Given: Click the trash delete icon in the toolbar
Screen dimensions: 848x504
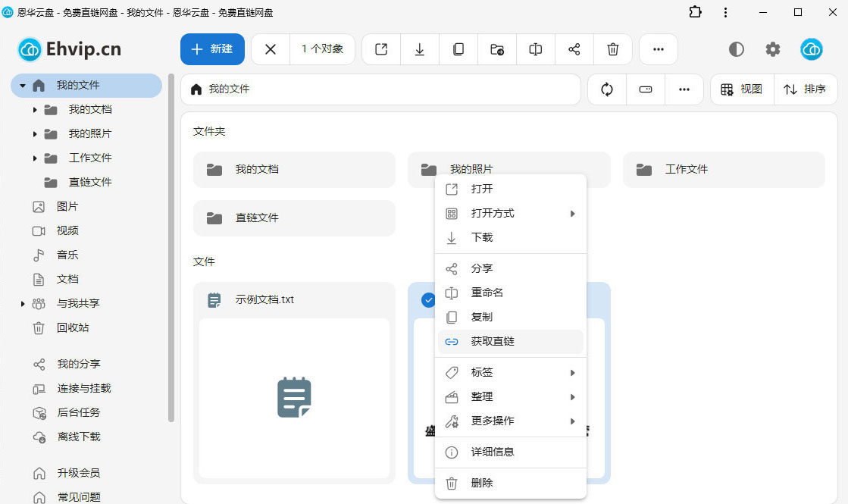Looking at the screenshot, I should pos(613,49).
